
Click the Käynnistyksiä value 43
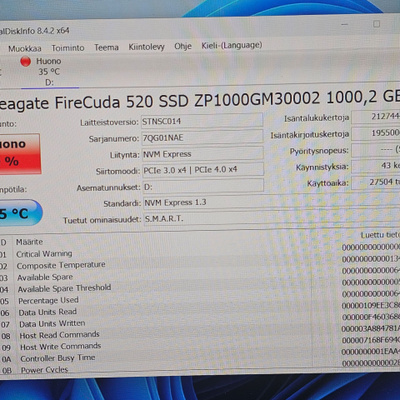(x=376, y=166)
